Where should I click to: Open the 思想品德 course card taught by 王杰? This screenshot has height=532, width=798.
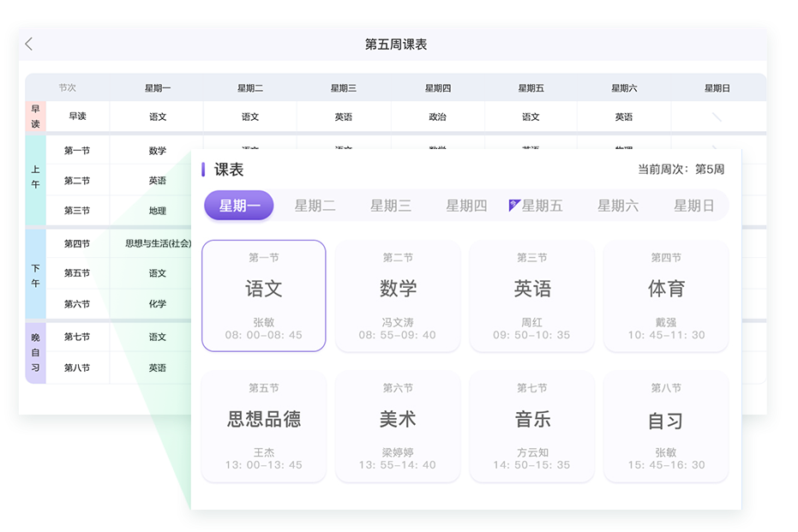pyautogui.click(x=263, y=427)
